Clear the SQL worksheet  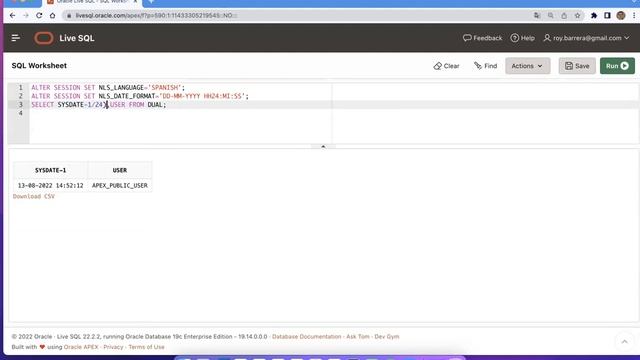pos(447,66)
